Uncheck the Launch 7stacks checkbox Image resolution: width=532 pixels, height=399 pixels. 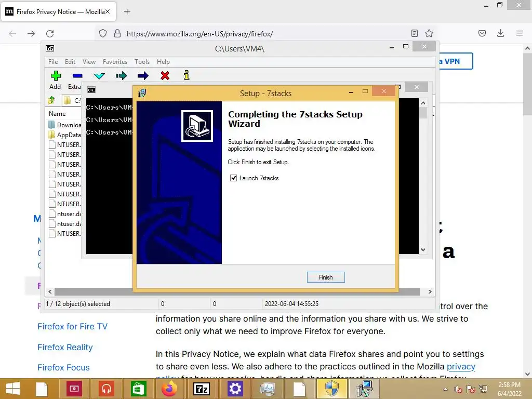(233, 178)
